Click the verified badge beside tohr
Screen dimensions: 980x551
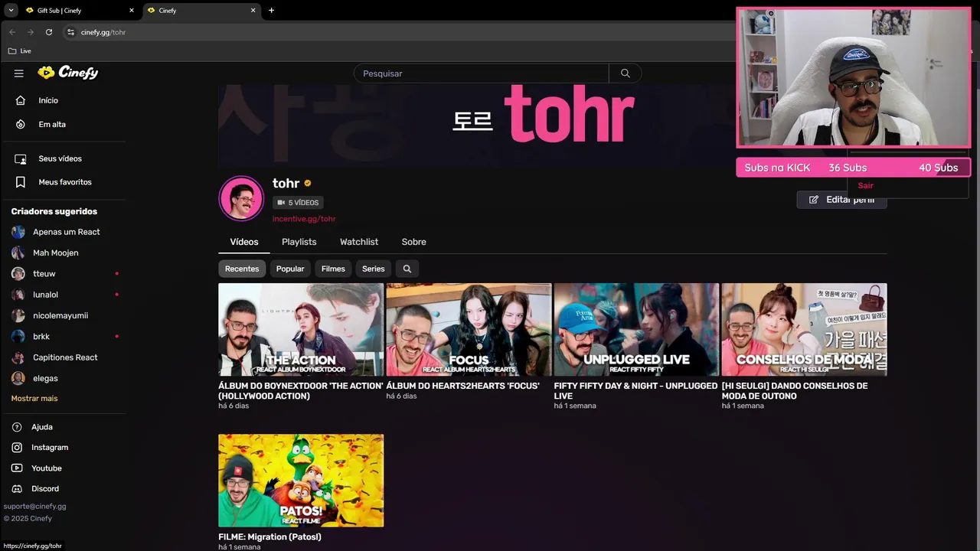308,184
